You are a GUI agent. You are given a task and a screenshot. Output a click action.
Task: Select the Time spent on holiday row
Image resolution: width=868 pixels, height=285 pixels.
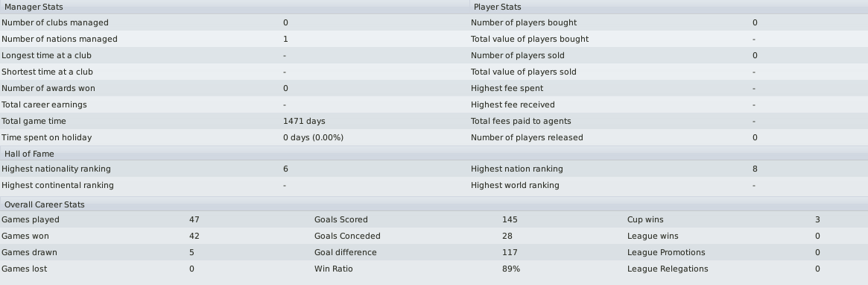[235, 137]
